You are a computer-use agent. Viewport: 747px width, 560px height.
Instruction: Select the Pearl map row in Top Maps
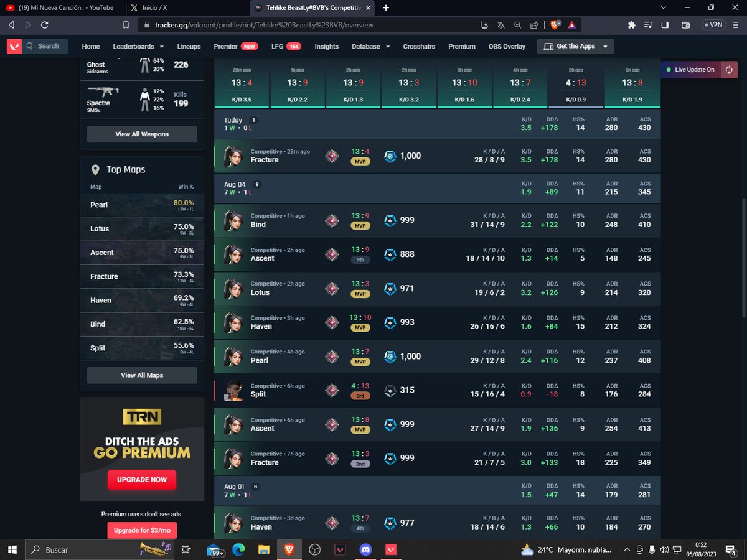click(142, 205)
